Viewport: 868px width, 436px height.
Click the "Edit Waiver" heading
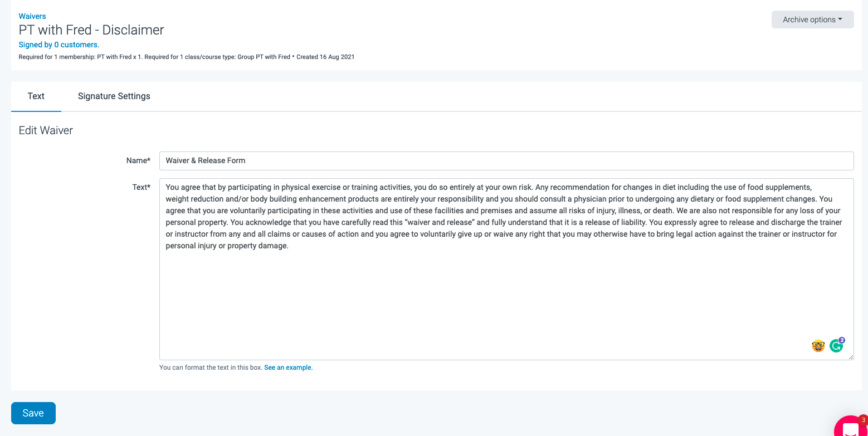[x=45, y=130]
